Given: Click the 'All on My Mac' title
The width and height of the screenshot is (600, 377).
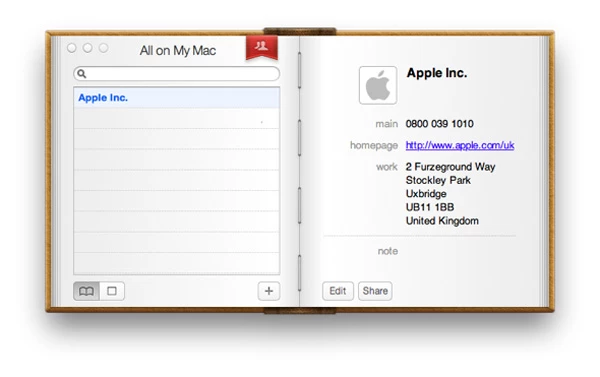Looking at the screenshot, I should pyautogui.click(x=178, y=51).
